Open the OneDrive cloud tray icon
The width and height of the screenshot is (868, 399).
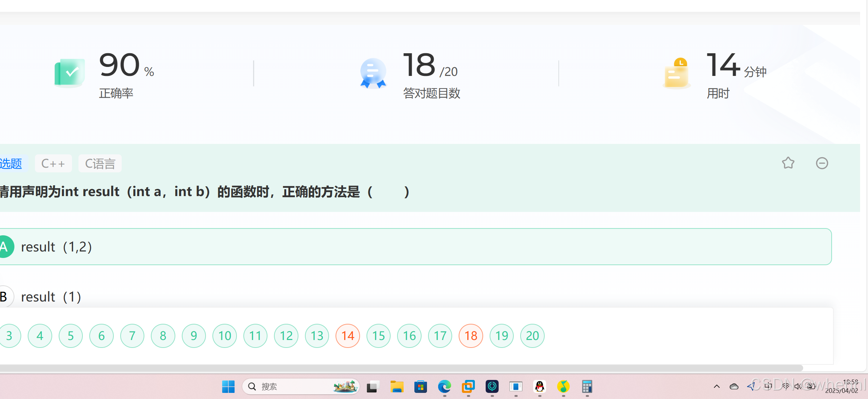[734, 386]
